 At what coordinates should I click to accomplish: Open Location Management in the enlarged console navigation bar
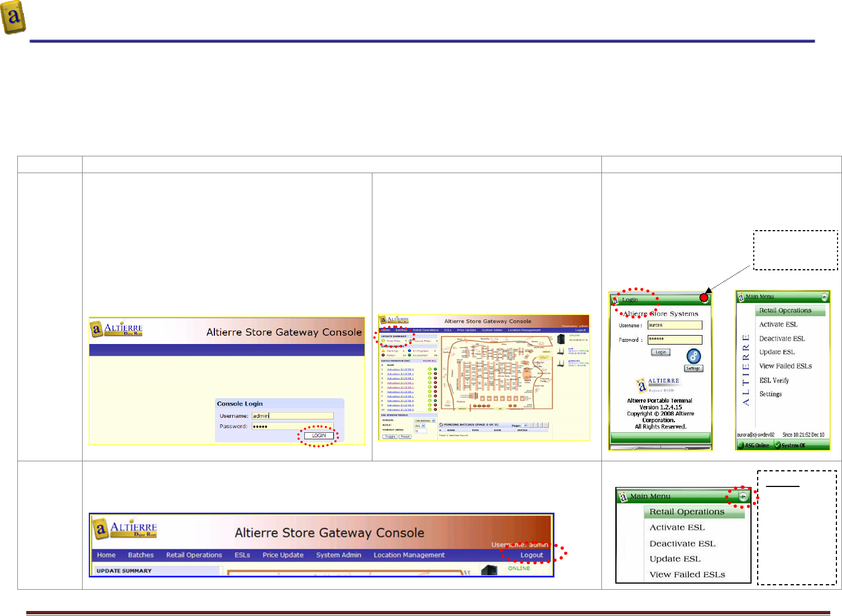coord(409,555)
